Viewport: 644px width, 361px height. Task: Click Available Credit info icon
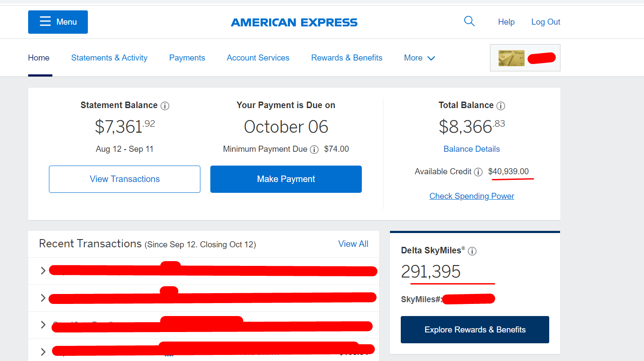point(478,172)
